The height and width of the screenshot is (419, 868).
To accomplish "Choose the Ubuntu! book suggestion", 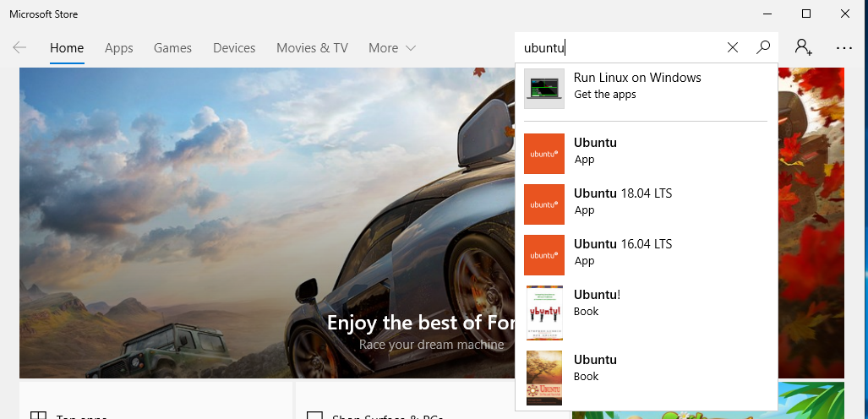I will pos(598,302).
